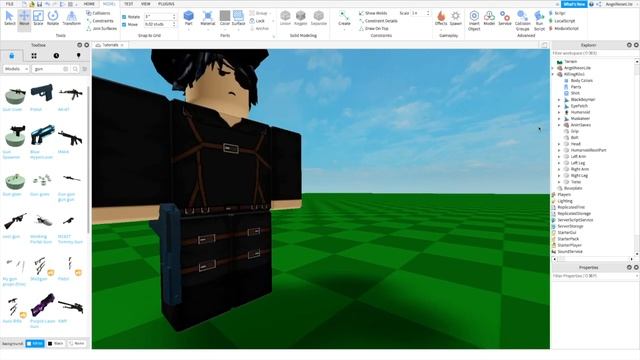Click the Toolbox search field containing gun

(x=51, y=69)
